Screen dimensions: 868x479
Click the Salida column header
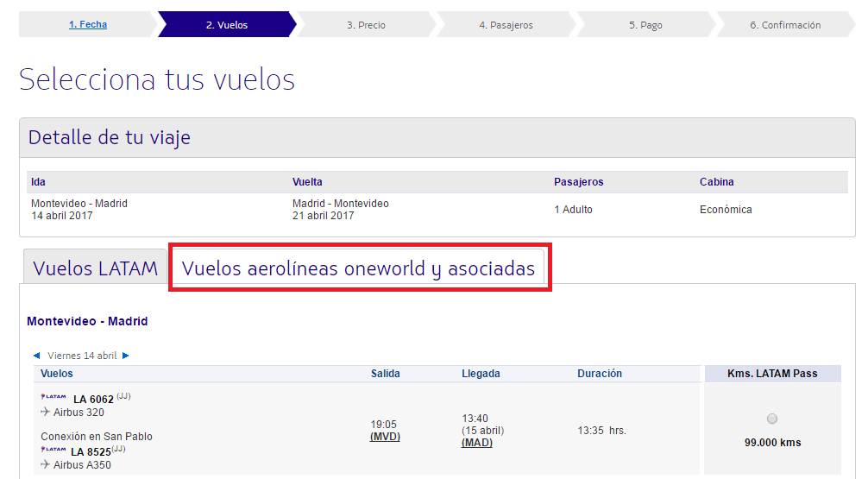point(386,373)
